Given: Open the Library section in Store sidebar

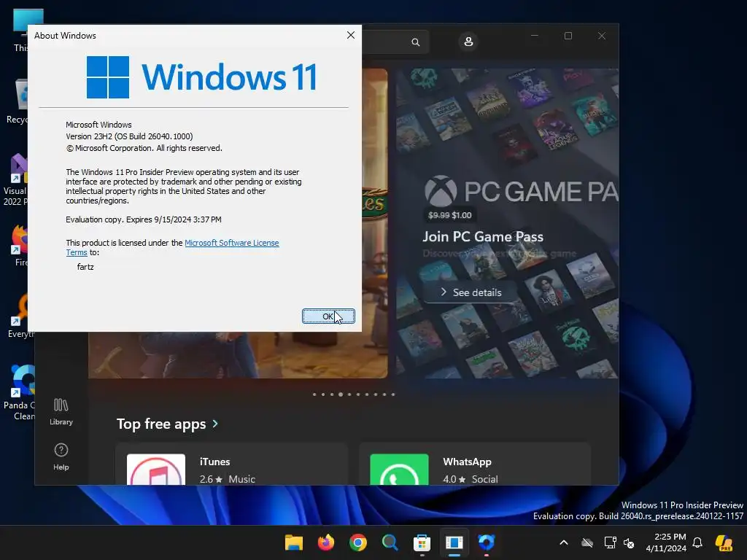Looking at the screenshot, I should [x=61, y=411].
